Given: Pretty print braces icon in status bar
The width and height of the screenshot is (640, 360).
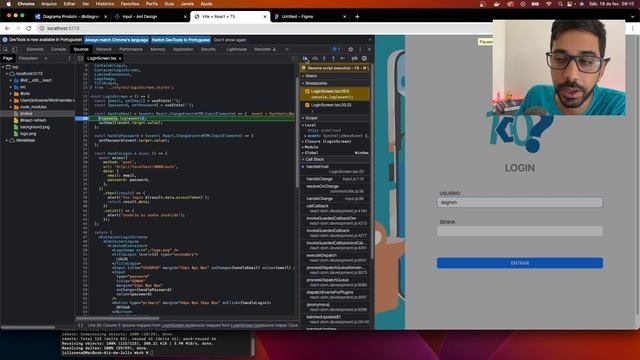Looking at the screenshot, I should 80,325.
